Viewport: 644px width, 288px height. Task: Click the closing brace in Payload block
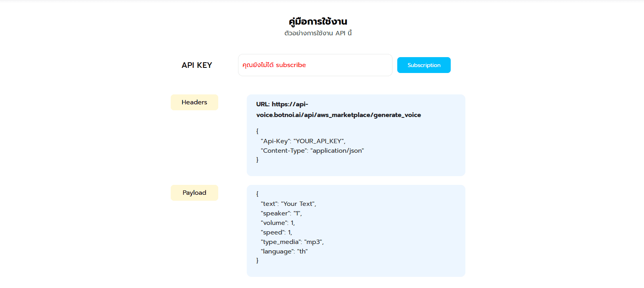[x=257, y=261]
